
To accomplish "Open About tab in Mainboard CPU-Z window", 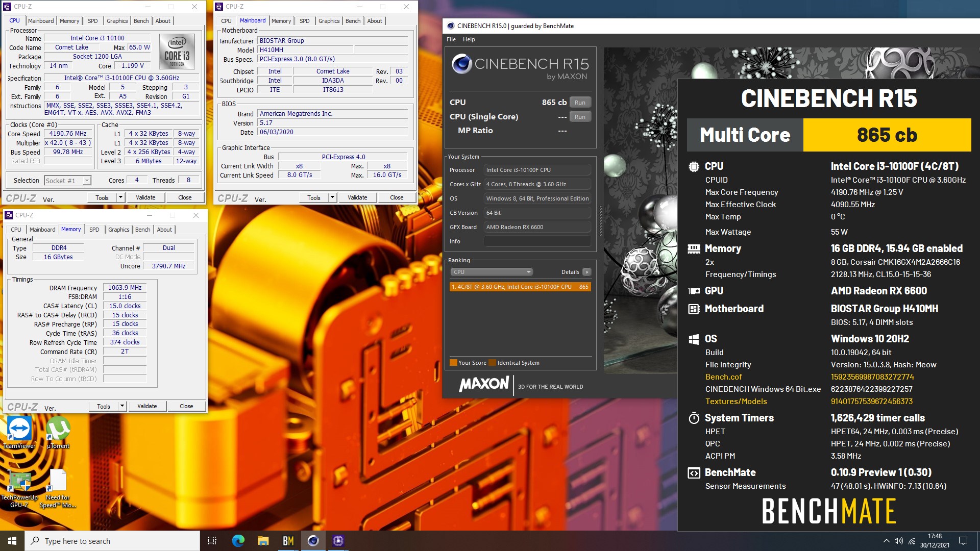I will click(x=374, y=21).
